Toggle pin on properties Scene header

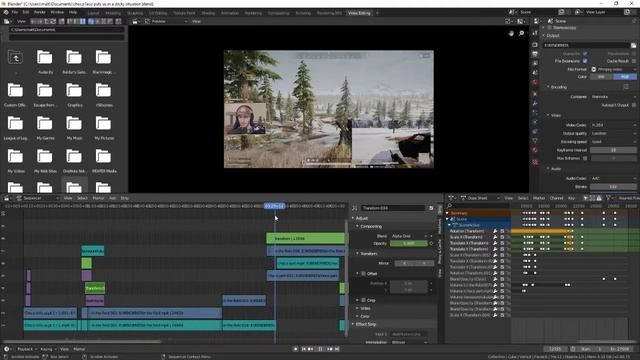[x=634, y=21]
